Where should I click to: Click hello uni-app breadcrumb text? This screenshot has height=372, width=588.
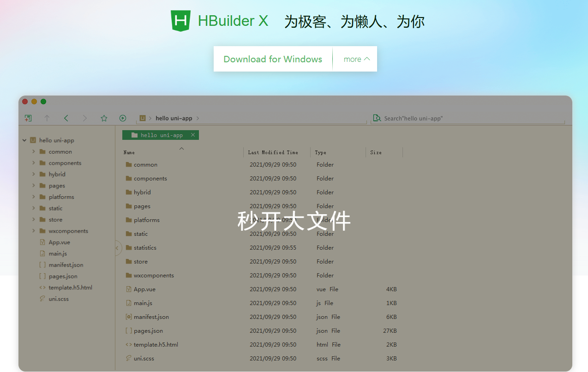[x=174, y=118]
